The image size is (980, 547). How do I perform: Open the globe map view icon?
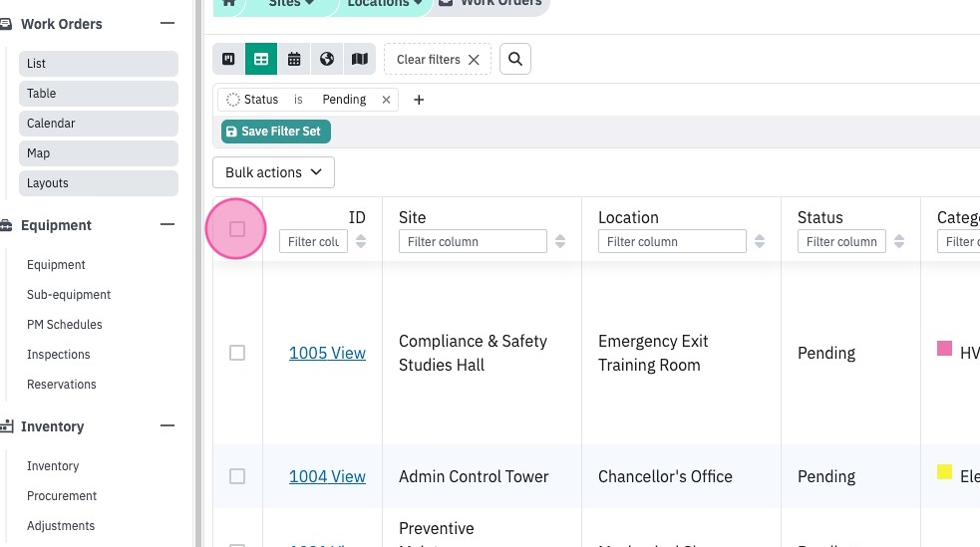pyautogui.click(x=326, y=59)
